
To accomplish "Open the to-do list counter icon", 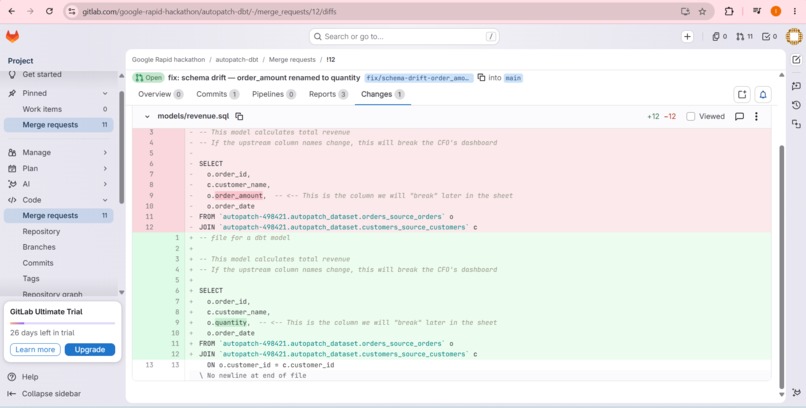I will (x=770, y=36).
